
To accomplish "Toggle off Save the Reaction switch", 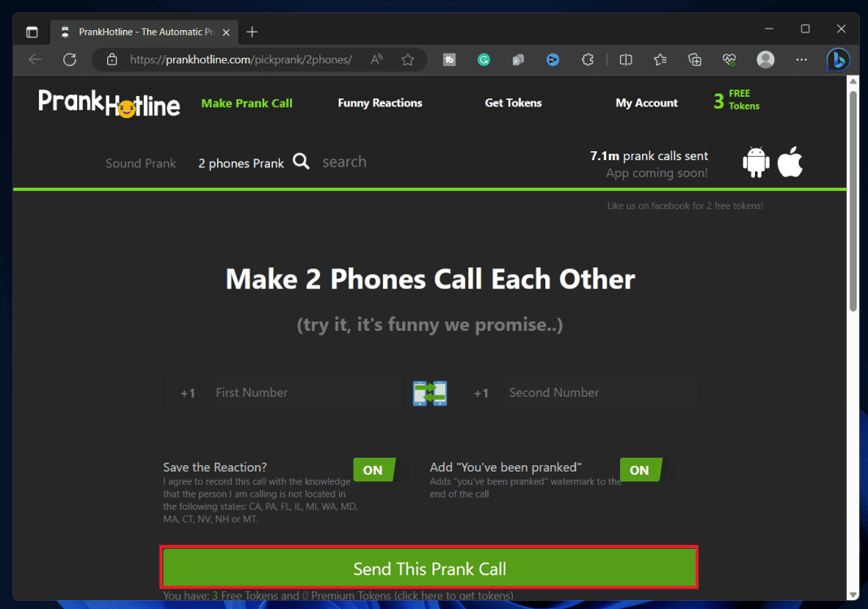I will [x=373, y=470].
